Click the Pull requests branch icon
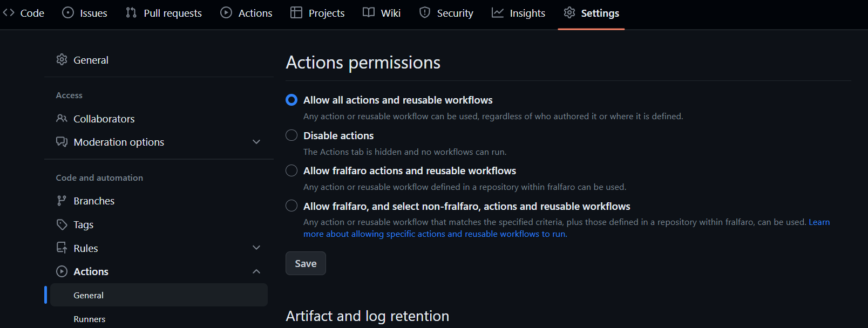This screenshot has height=328, width=868. point(131,12)
